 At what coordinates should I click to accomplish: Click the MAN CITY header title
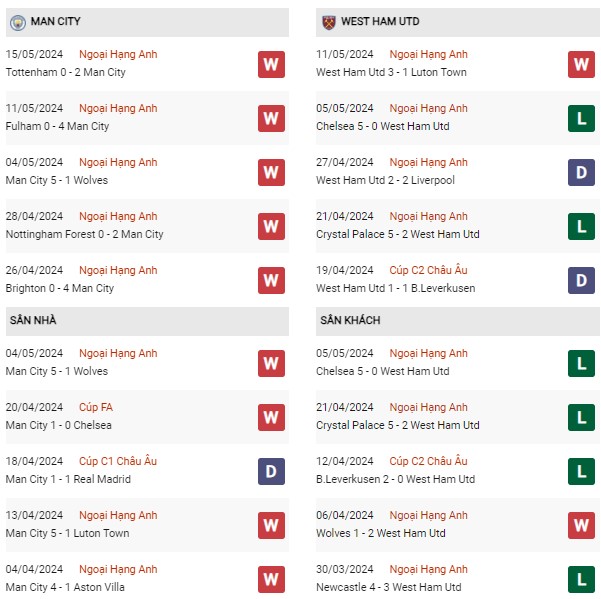pyautogui.click(x=56, y=21)
